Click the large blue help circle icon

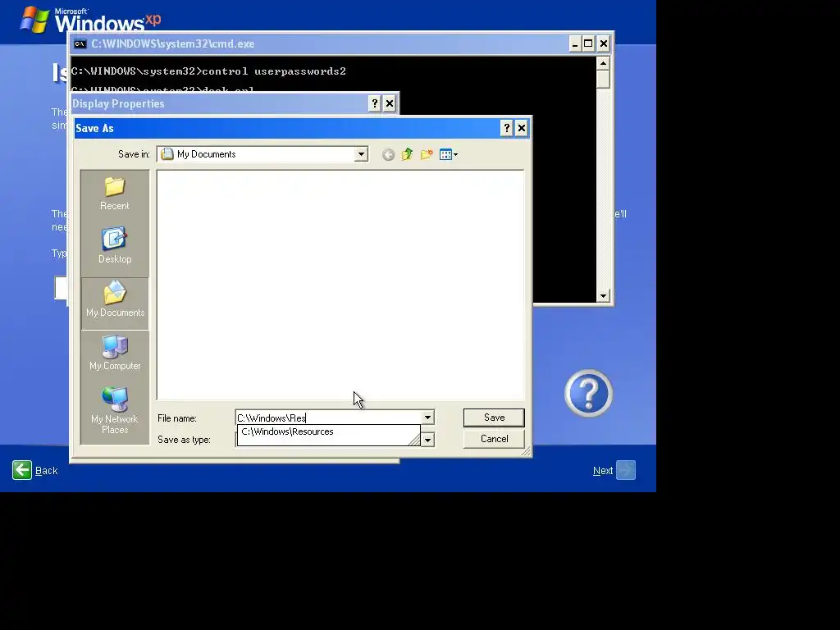pyautogui.click(x=588, y=393)
